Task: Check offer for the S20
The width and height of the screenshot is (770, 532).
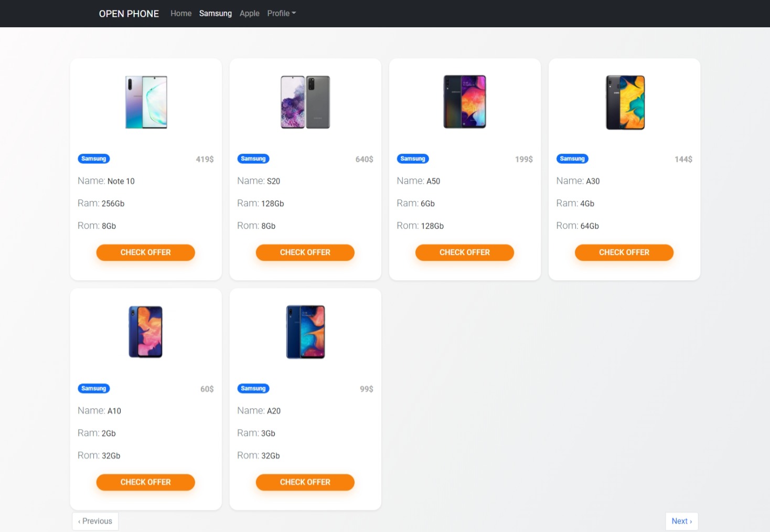Action: [x=305, y=252]
